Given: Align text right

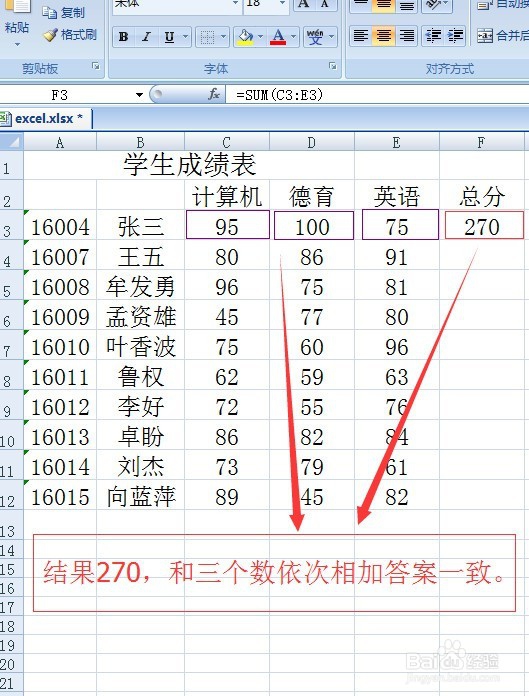Looking at the screenshot, I should [x=407, y=36].
